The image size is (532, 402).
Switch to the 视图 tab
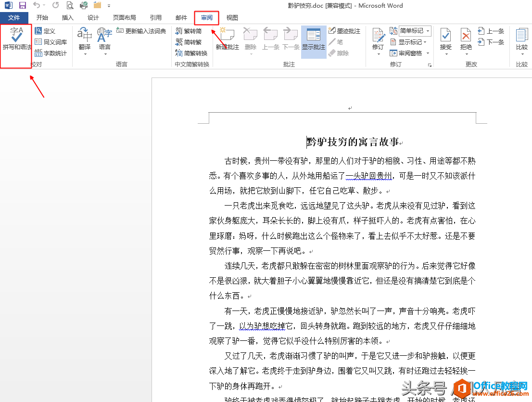pyautogui.click(x=232, y=18)
